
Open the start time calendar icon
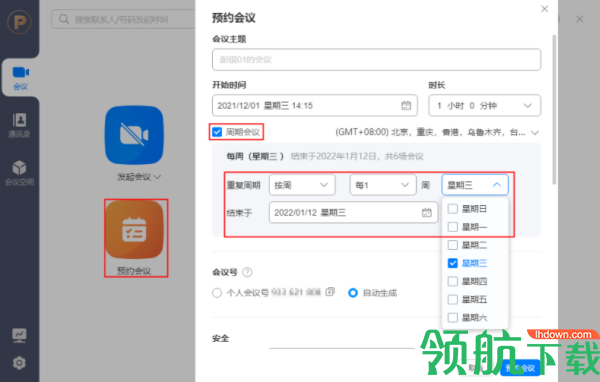click(x=406, y=105)
